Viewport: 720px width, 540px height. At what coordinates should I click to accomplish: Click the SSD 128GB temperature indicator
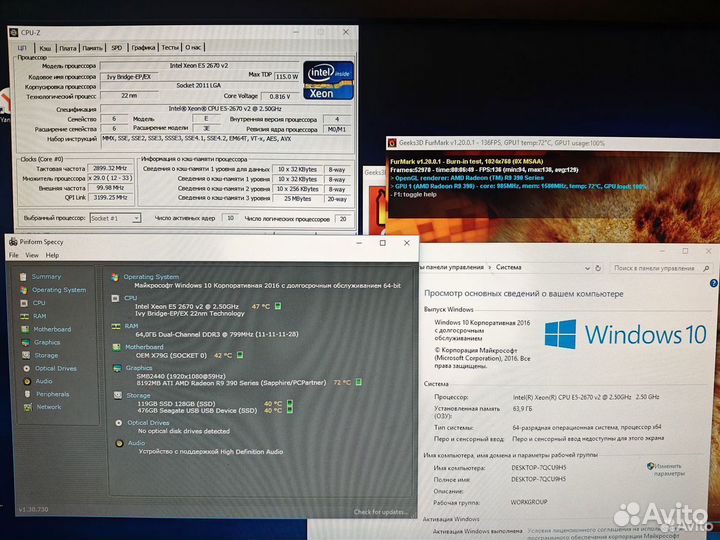(290, 403)
